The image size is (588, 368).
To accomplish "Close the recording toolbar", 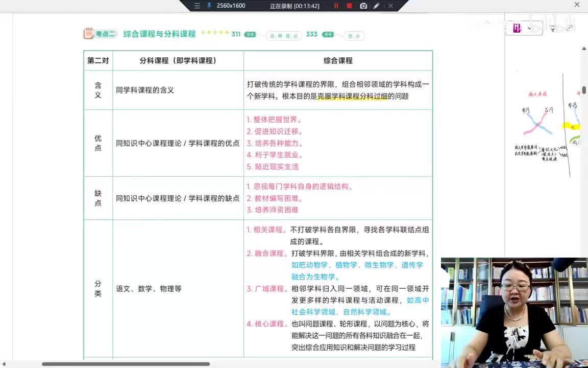I will 390,6.
